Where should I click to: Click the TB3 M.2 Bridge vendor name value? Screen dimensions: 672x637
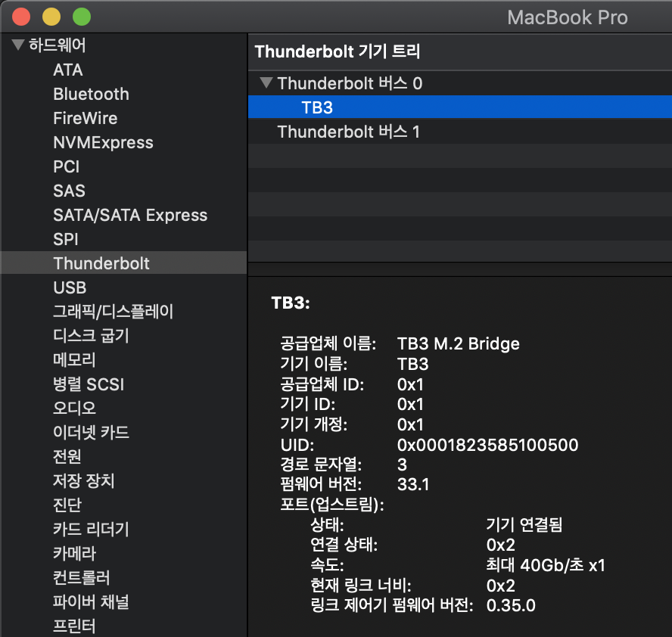pos(458,343)
